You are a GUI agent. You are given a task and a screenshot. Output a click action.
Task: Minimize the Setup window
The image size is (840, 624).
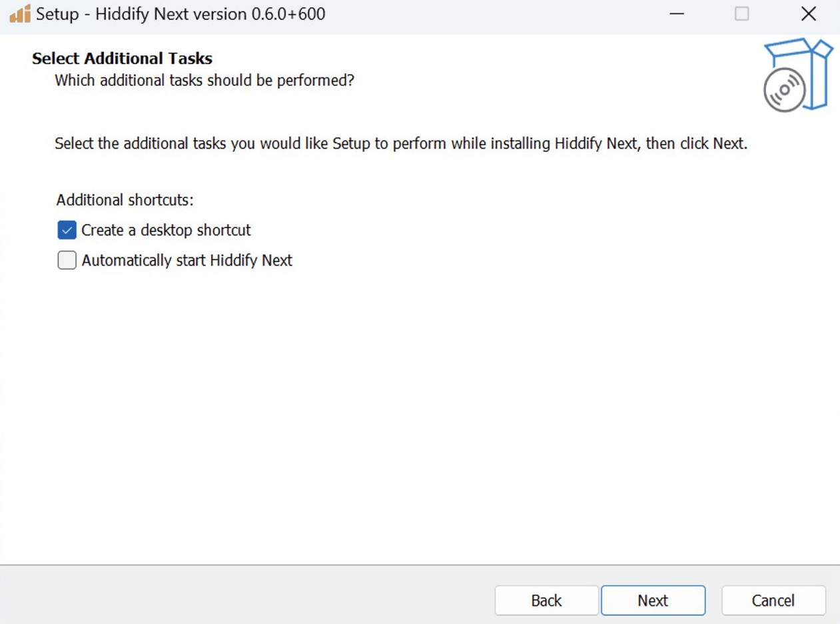coord(677,14)
